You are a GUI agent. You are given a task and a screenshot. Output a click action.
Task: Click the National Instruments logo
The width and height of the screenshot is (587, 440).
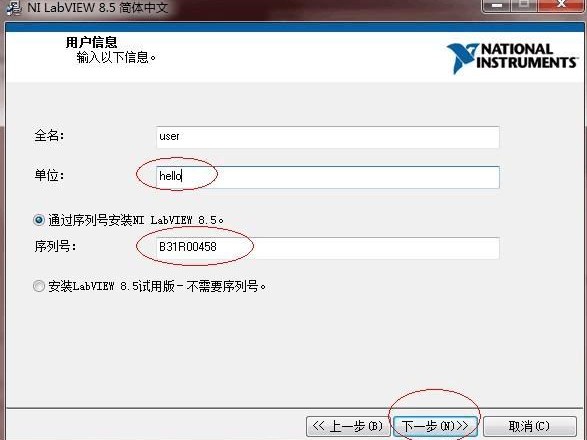click(x=512, y=58)
